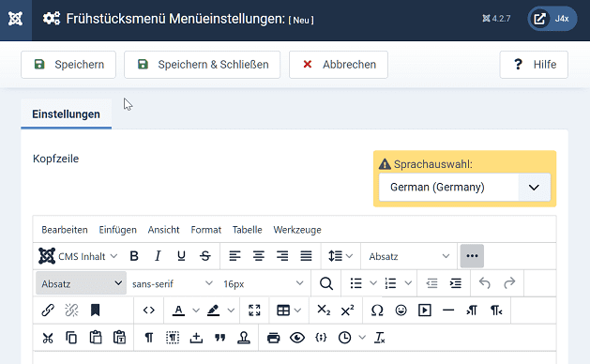Decrease indent

click(x=431, y=283)
